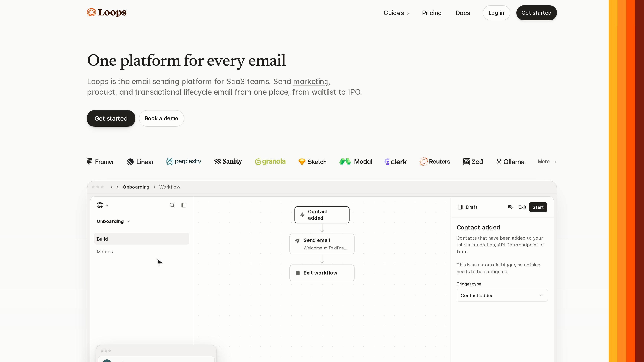Screen dimensions: 644x362
Task: Select the Send email node
Action: point(322,244)
